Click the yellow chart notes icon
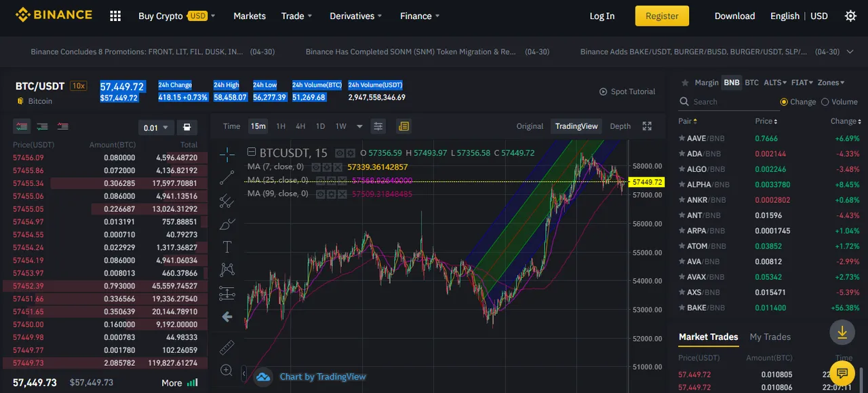 point(403,126)
